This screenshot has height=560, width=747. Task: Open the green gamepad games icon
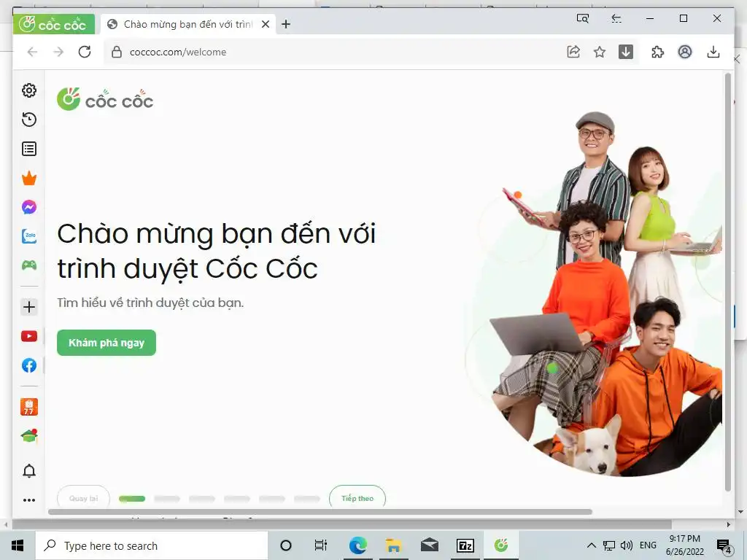(x=29, y=265)
